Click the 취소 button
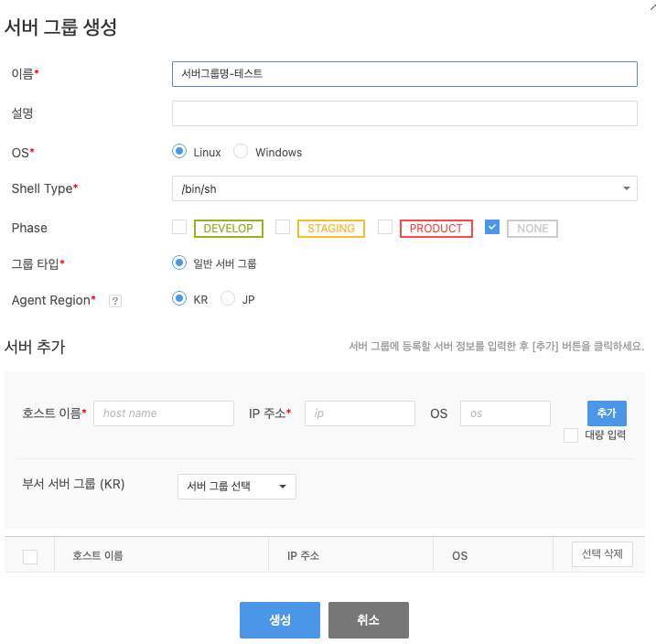Viewport: 656px width, 644px height. pyautogui.click(x=369, y=619)
